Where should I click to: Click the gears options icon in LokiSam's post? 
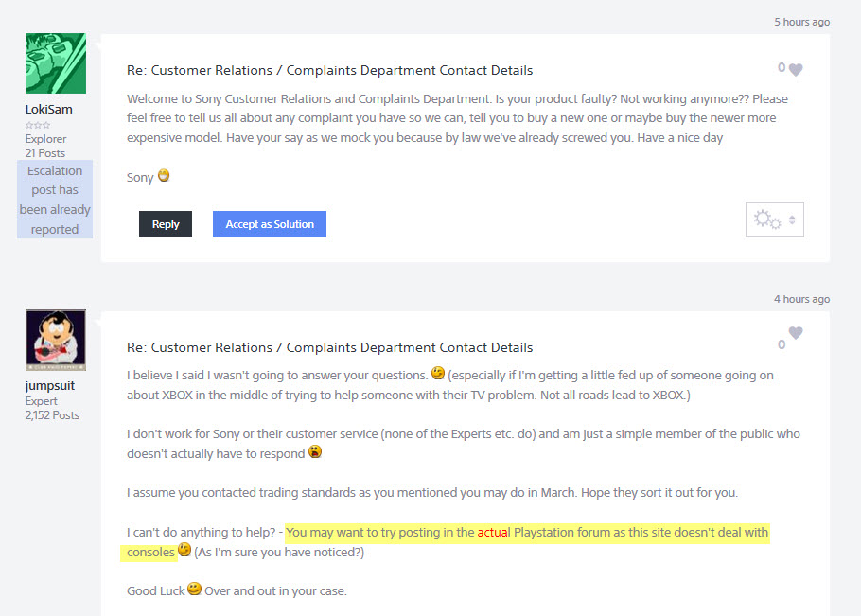765,220
